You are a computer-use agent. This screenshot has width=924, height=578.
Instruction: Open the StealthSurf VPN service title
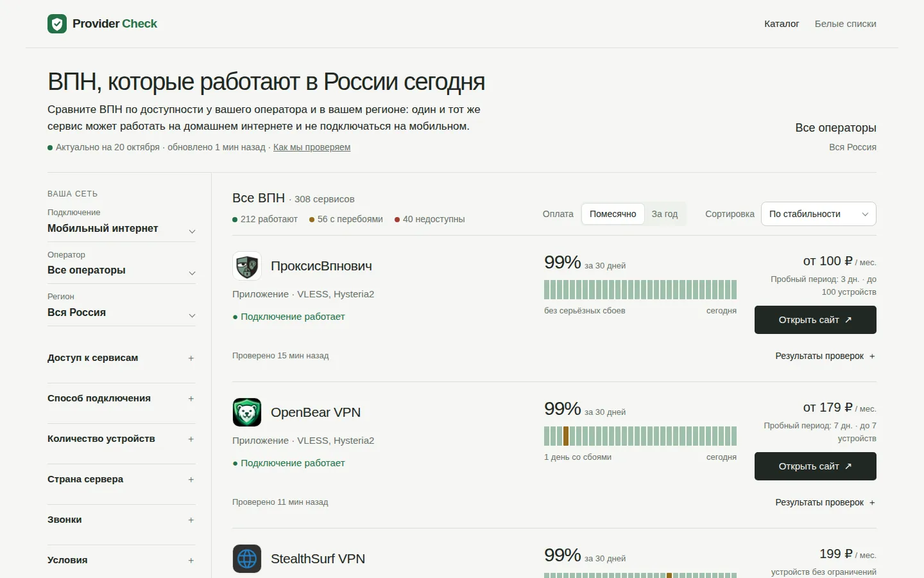[318, 559]
